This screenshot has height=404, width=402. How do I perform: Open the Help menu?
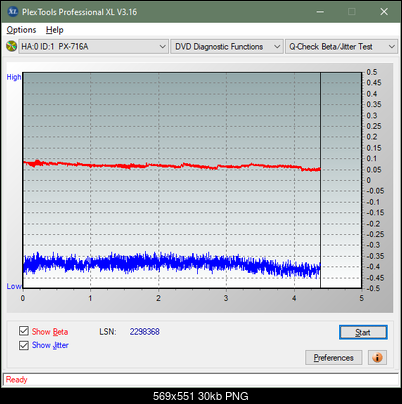pyautogui.click(x=54, y=30)
